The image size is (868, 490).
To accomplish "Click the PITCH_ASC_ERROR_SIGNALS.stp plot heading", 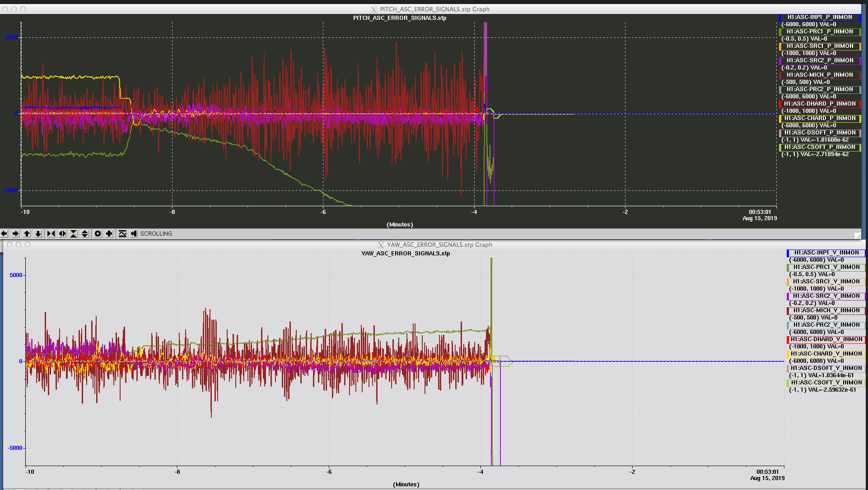I will coord(400,18).
